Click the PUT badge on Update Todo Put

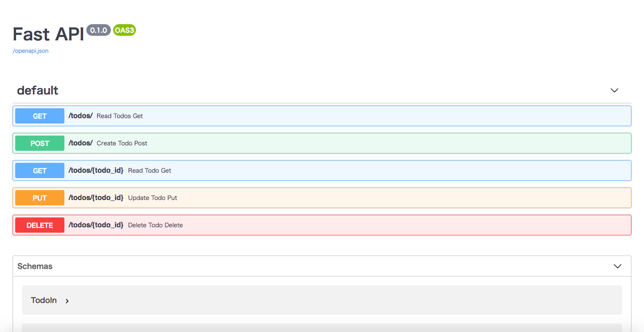tap(39, 198)
